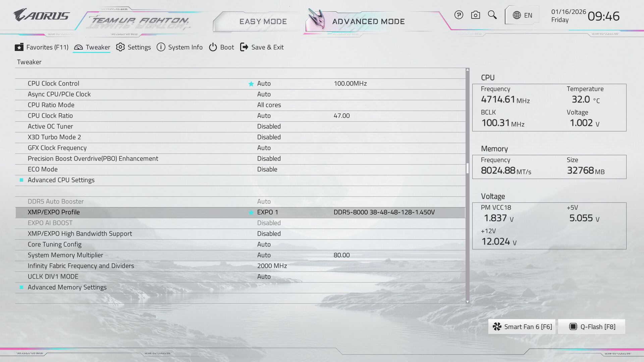
Task: Click the screenshot camera icon
Action: pyautogui.click(x=475, y=15)
